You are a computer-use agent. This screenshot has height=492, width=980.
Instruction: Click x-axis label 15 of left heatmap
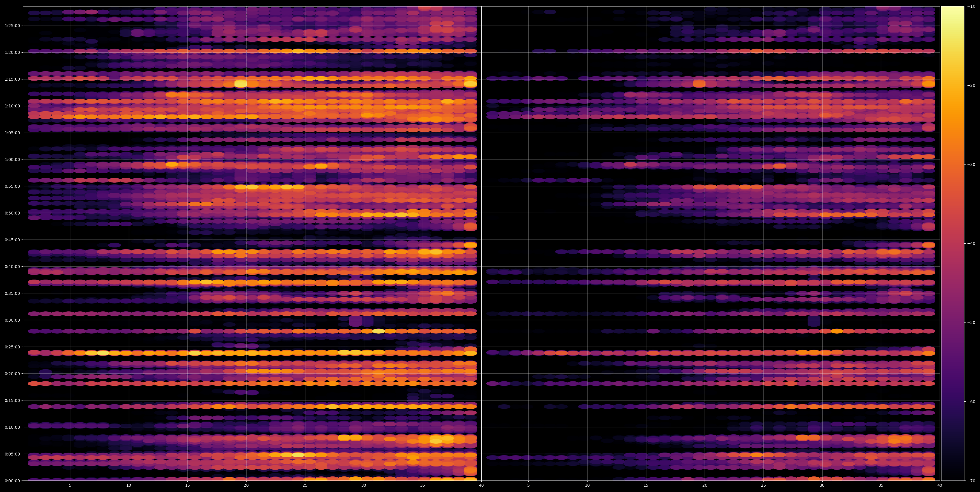[x=187, y=486]
